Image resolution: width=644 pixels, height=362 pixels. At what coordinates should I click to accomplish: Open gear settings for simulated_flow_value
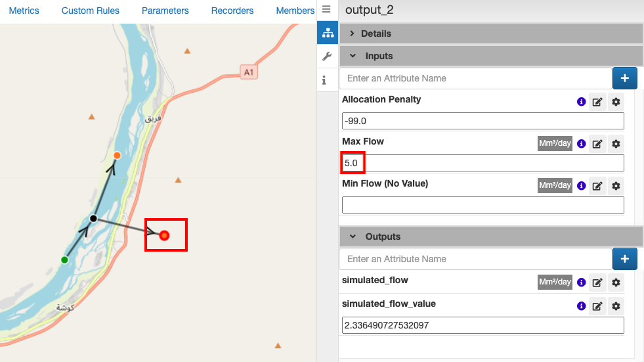[616, 306]
